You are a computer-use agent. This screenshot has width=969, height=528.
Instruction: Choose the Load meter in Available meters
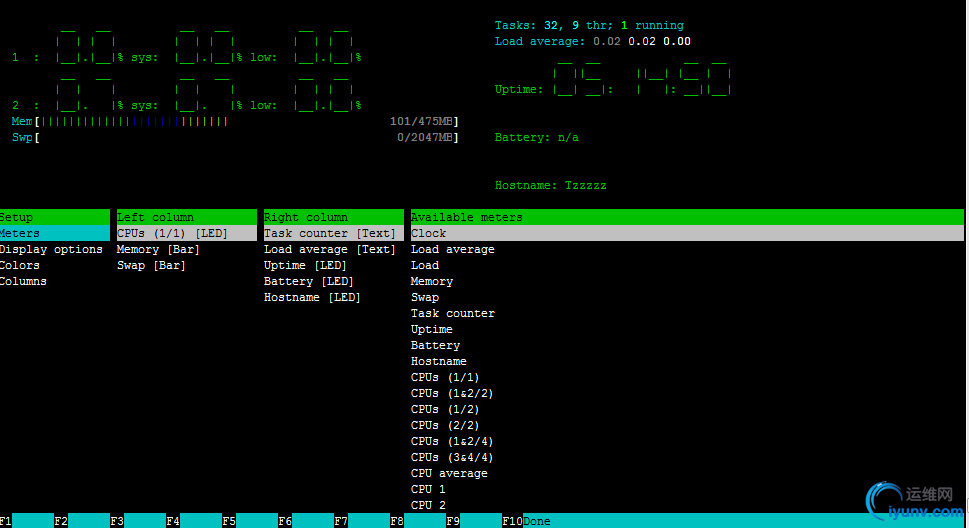tap(425, 265)
